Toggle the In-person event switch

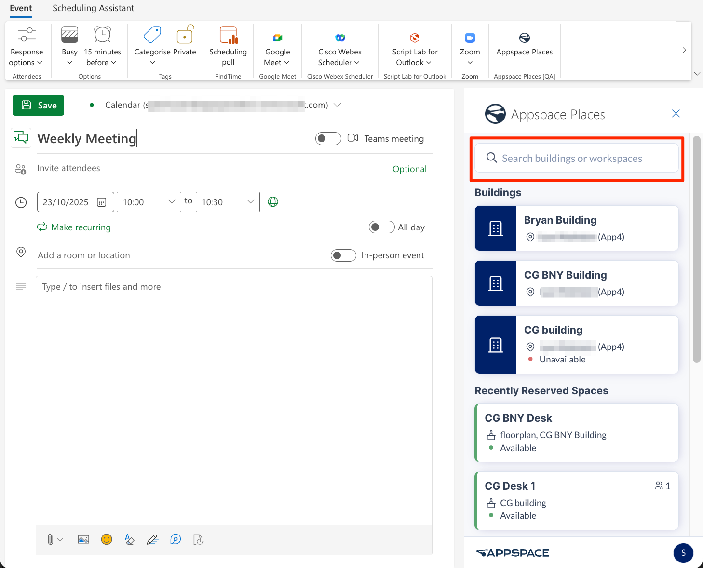point(343,255)
